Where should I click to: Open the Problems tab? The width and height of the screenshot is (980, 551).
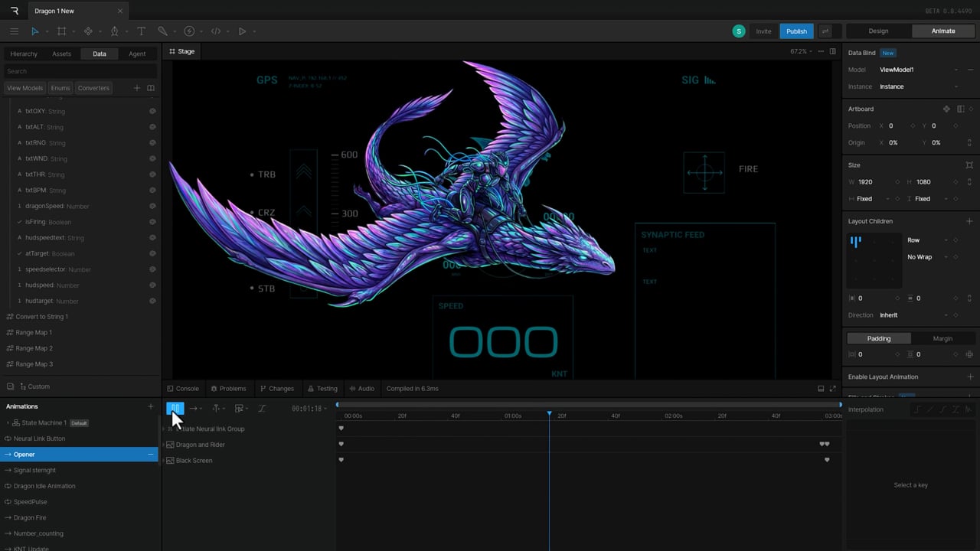228,389
